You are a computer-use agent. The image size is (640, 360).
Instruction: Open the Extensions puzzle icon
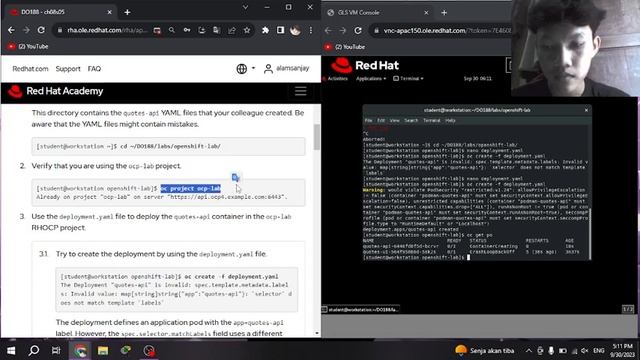pos(265,30)
